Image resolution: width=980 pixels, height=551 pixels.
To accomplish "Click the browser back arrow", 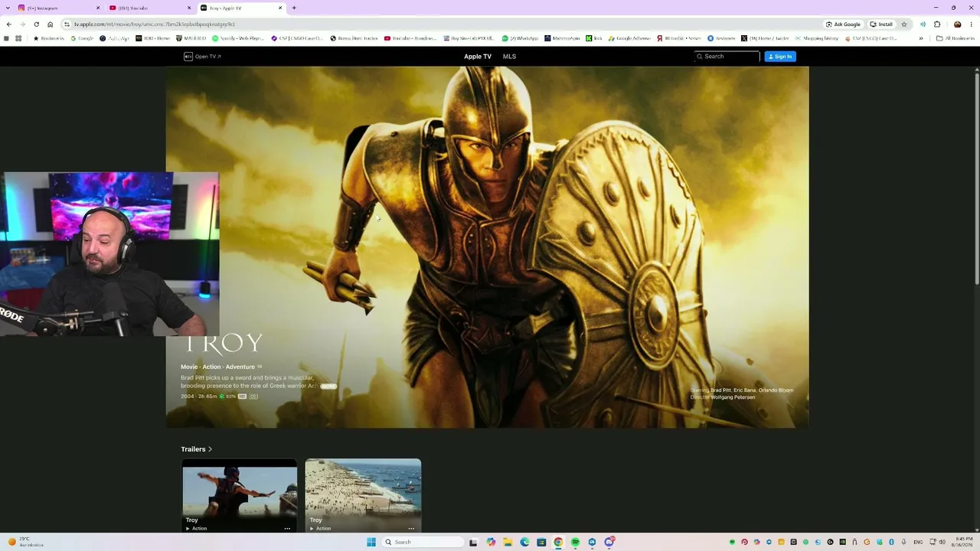I will (x=8, y=24).
